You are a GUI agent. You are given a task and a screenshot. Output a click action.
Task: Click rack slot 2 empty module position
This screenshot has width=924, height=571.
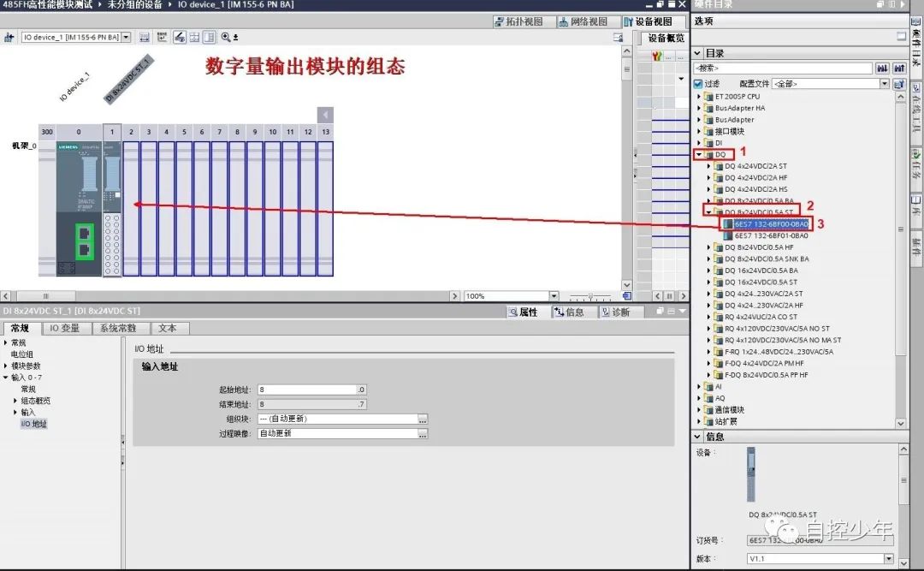[x=131, y=208]
